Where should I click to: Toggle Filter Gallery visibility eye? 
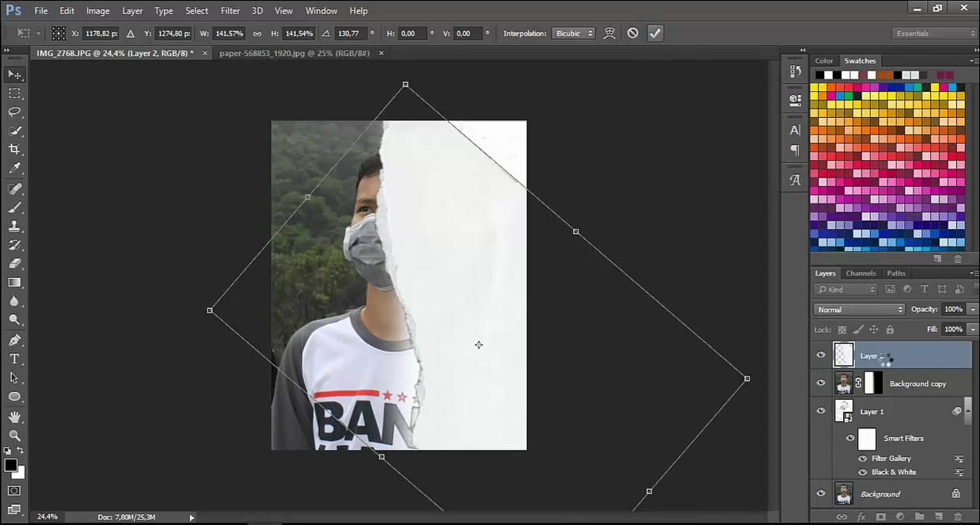(x=863, y=458)
